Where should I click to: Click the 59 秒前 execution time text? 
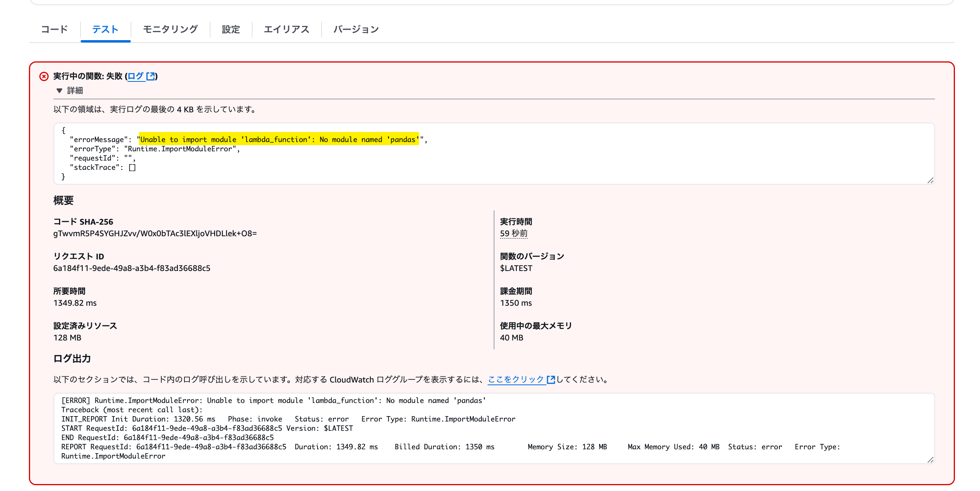click(x=514, y=234)
